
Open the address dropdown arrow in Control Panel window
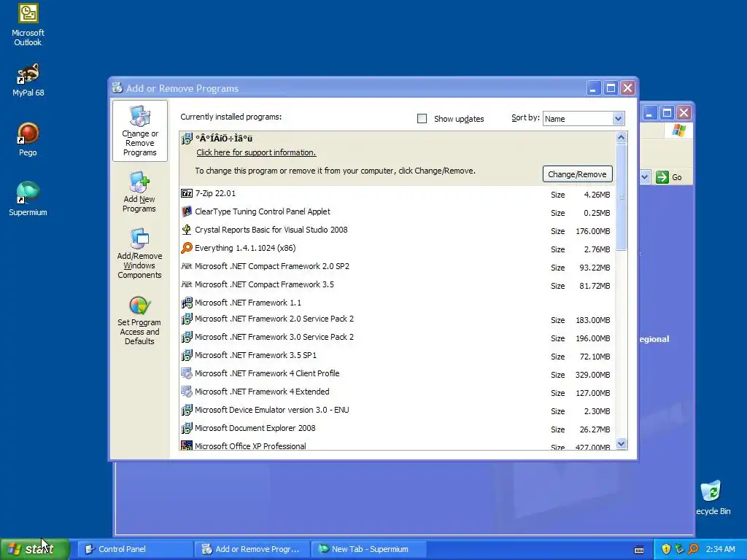pos(645,177)
